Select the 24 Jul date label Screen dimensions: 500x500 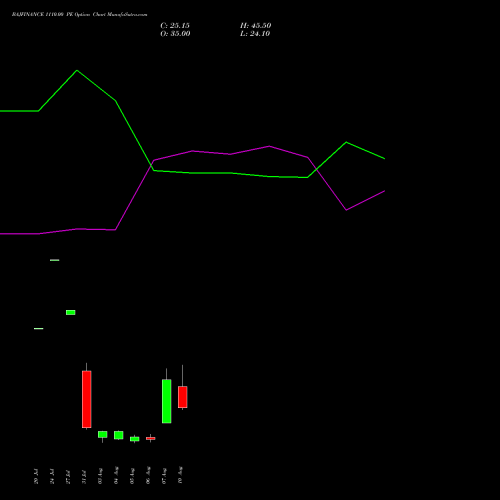coord(52,476)
